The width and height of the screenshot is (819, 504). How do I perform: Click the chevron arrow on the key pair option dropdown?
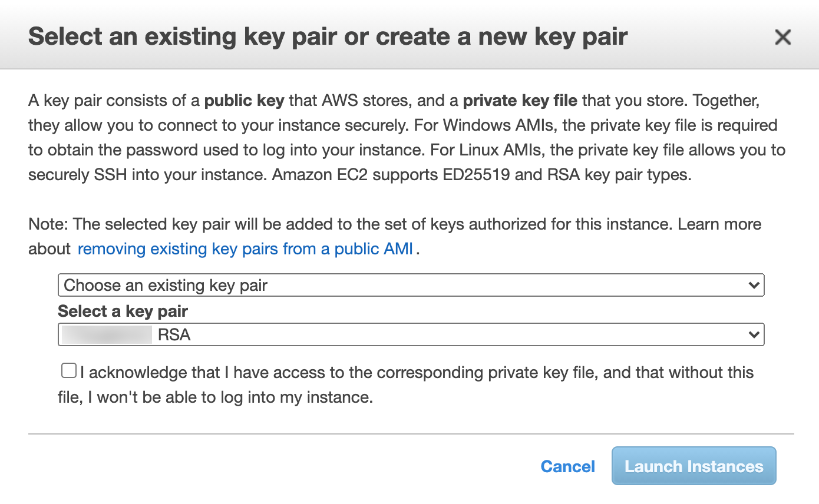click(x=753, y=286)
